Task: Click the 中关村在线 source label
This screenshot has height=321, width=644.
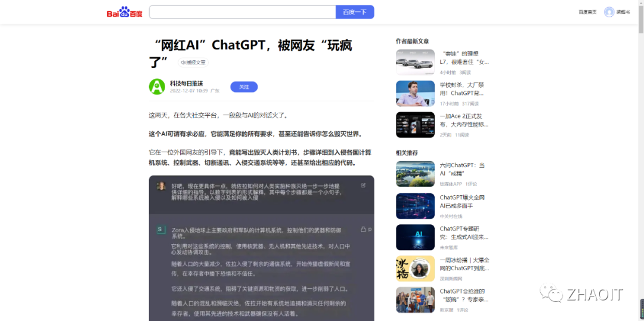Action: (x=451, y=216)
